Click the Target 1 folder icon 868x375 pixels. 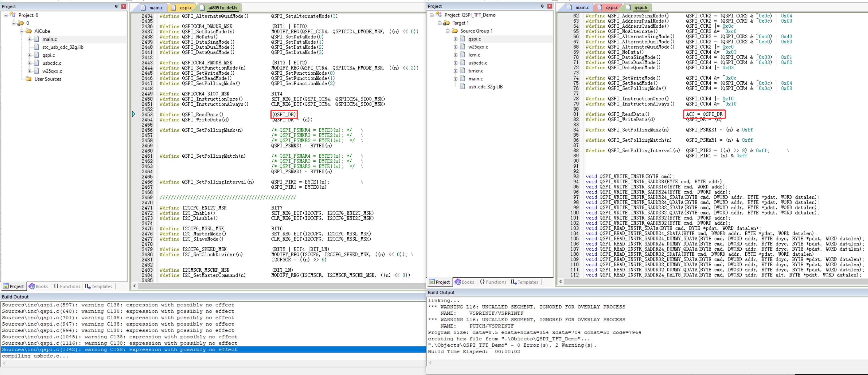[x=446, y=23]
